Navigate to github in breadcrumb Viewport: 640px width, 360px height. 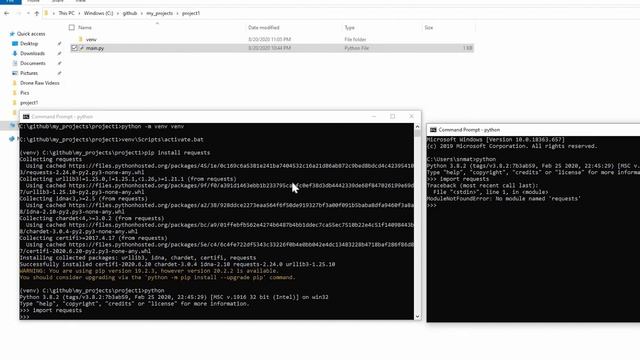pyautogui.click(x=130, y=13)
